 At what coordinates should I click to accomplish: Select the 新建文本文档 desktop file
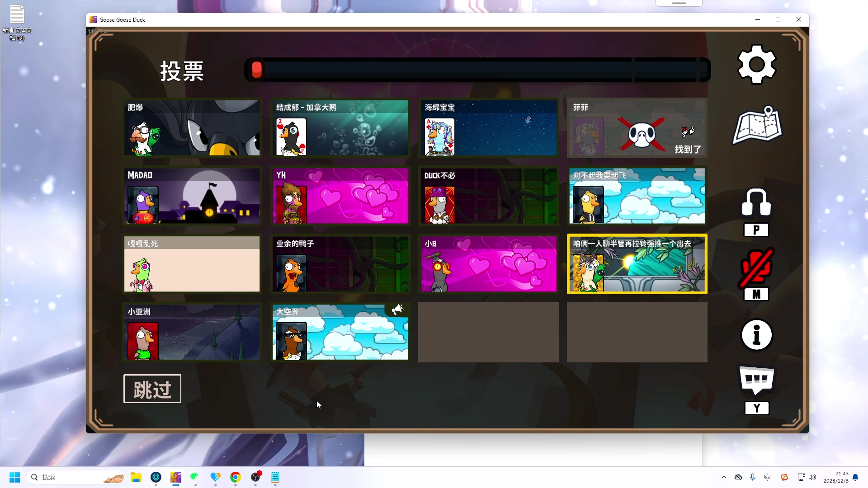point(17,23)
